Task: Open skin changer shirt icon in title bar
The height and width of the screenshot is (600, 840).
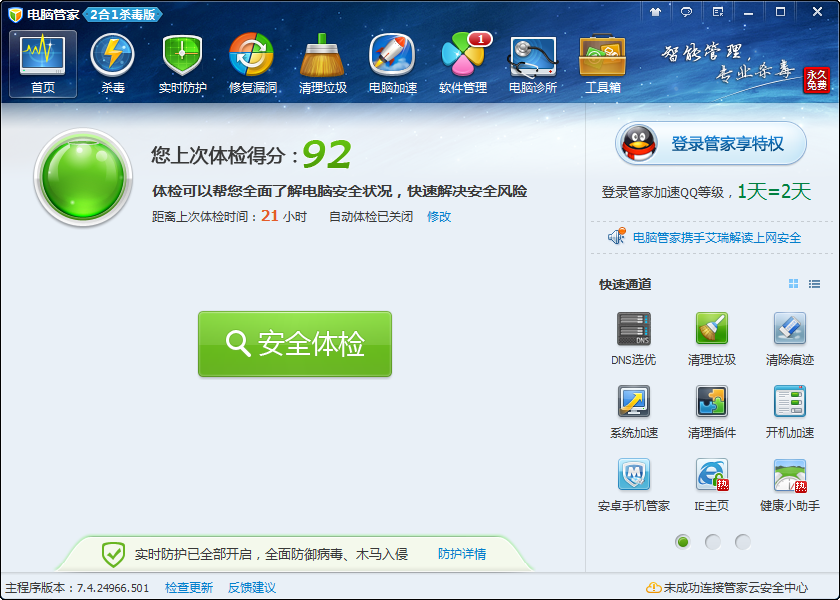Action: (x=655, y=12)
